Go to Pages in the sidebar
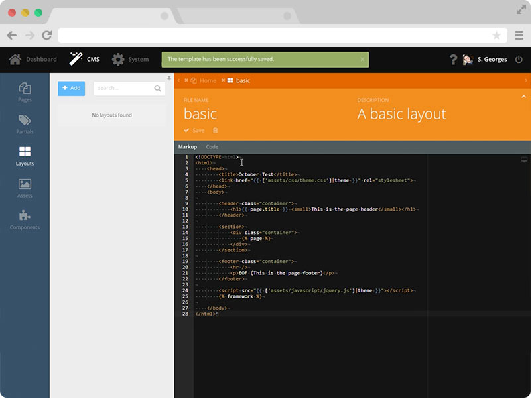The image size is (532, 403). pos(25,92)
